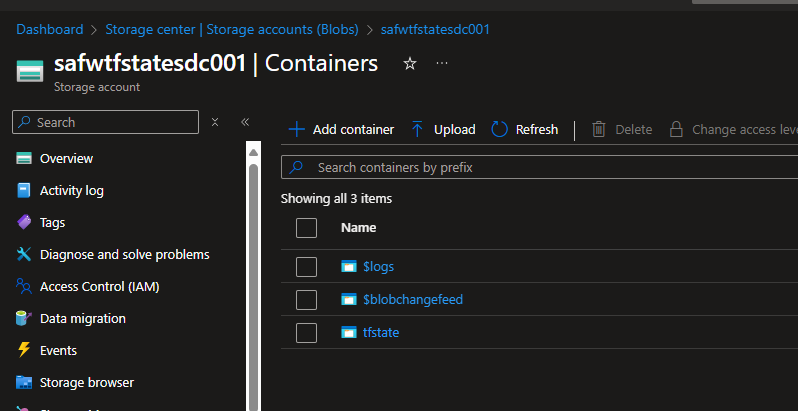Check the select-all containers checkbox

307,228
